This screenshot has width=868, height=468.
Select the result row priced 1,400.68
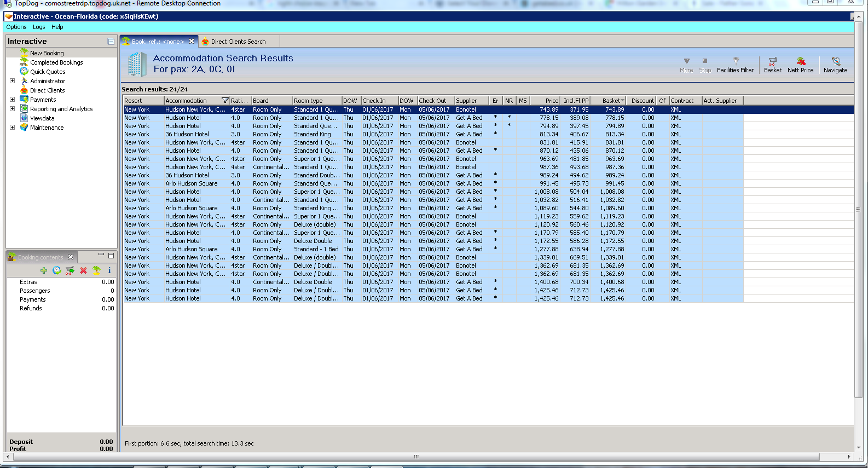tap(433, 282)
